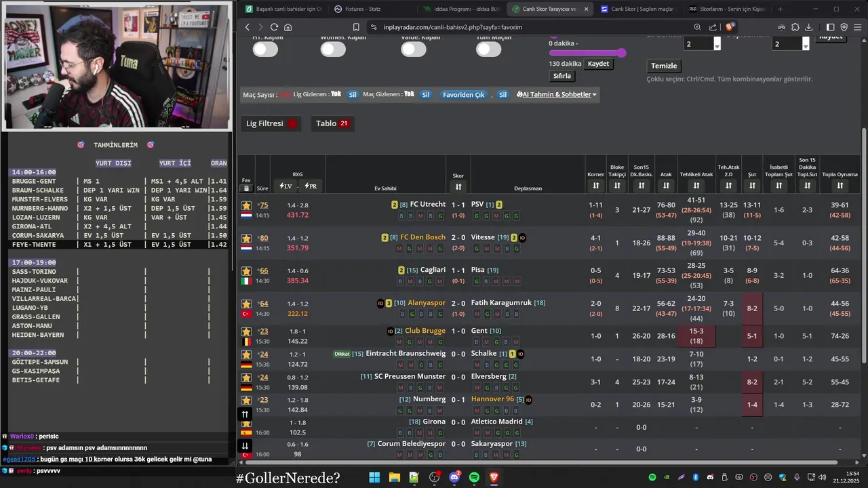Click the Eintracht Braunschweig favorite star

[246, 354]
